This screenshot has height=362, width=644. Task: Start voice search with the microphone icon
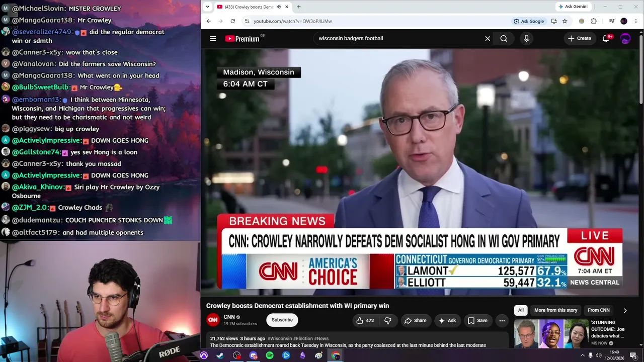(x=526, y=38)
